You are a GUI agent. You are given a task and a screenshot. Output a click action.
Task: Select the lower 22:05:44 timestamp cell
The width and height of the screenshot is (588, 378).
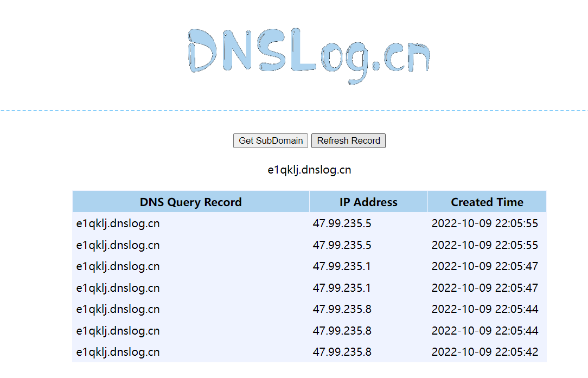click(x=485, y=331)
